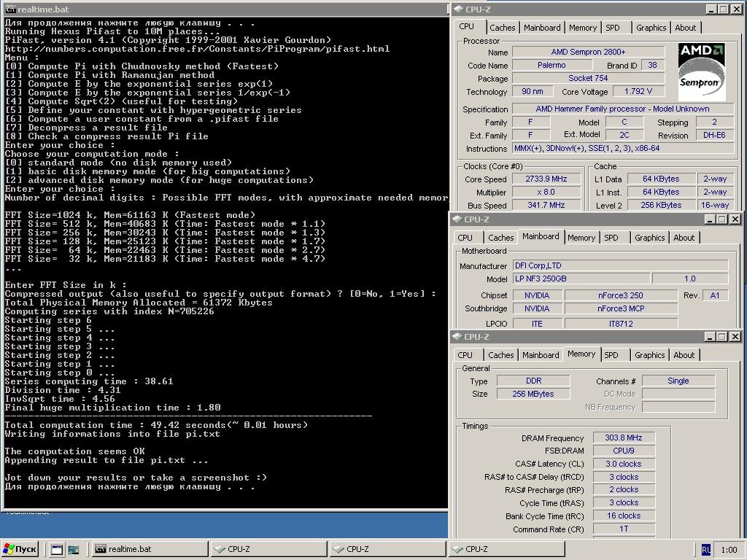747x560 pixels.
Task: Open SPD tab in top CPU-Z window
Action: [x=613, y=28]
